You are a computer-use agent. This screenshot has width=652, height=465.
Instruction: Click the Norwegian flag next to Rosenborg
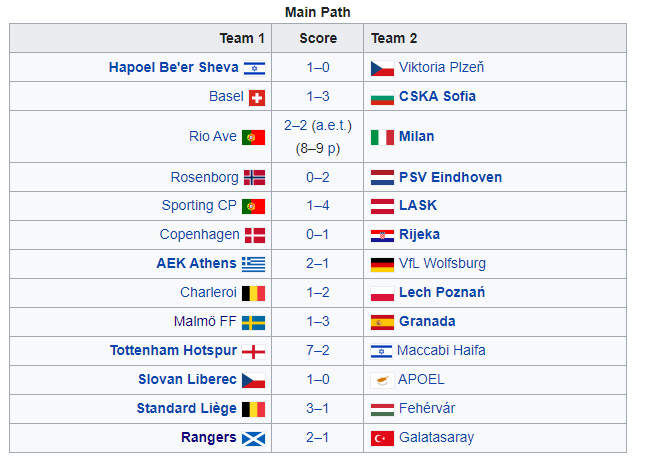click(x=254, y=178)
